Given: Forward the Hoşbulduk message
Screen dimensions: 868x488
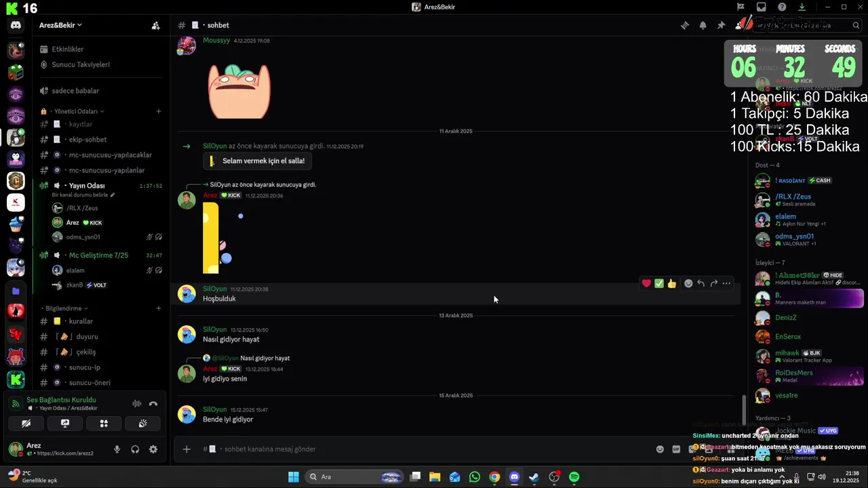Looking at the screenshot, I should tap(713, 283).
